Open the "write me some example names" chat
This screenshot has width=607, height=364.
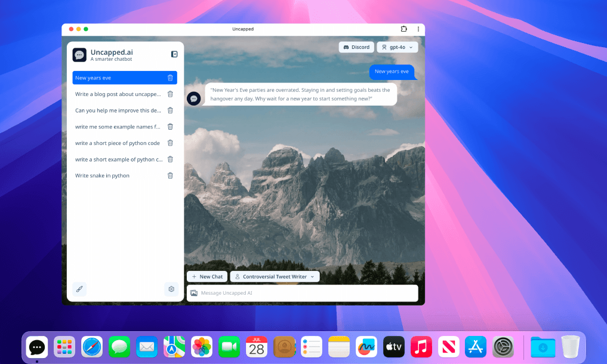point(118,127)
